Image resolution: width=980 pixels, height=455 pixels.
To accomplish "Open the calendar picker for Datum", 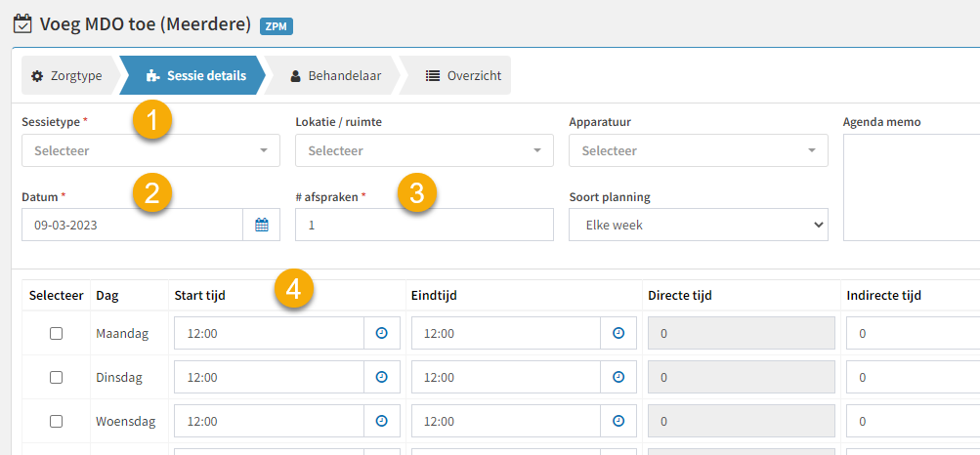I will coord(261,225).
